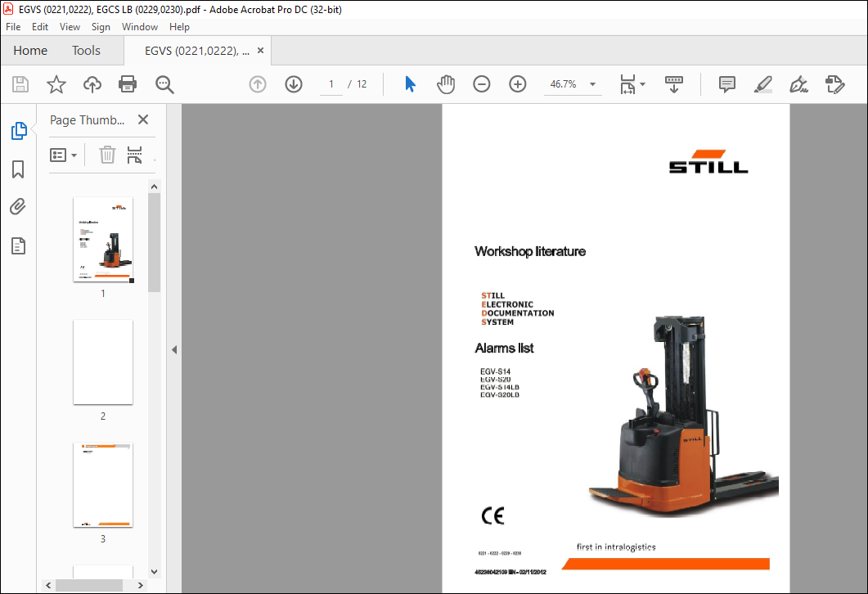Open the Sign menu
Image resolution: width=868 pixels, height=594 pixels.
(101, 26)
